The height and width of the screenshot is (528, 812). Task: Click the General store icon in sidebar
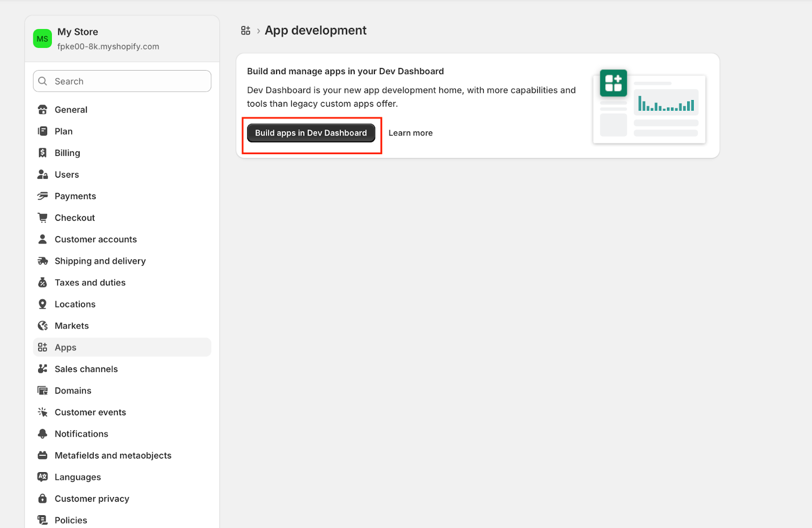click(x=43, y=110)
